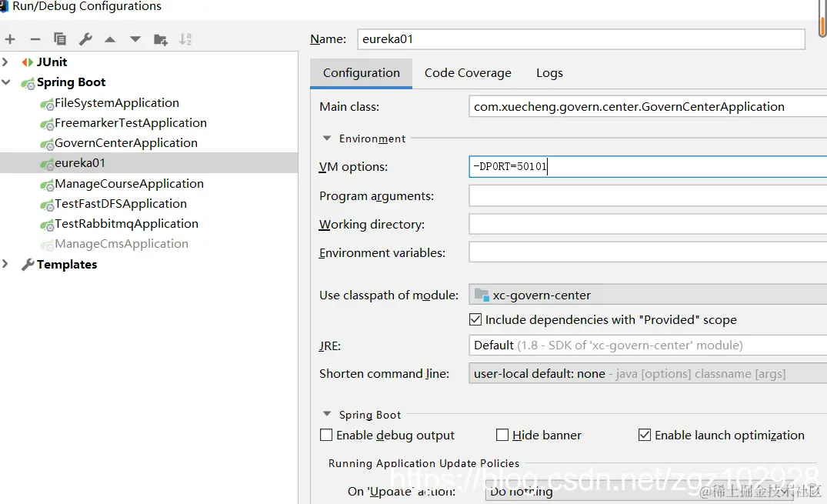Click the Working directory field
Viewport: 827px width, 504px height.
pyautogui.click(x=648, y=224)
